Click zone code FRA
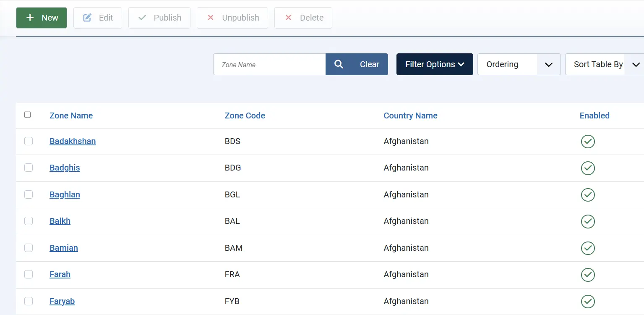The width and height of the screenshot is (644, 315). (232, 274)
